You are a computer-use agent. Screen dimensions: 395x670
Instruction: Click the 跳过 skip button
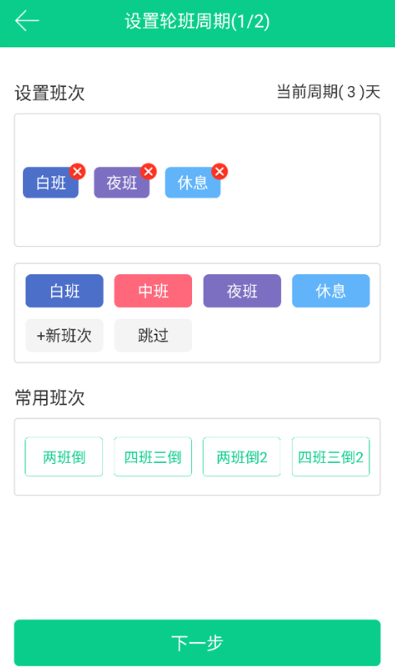point(153,335)
